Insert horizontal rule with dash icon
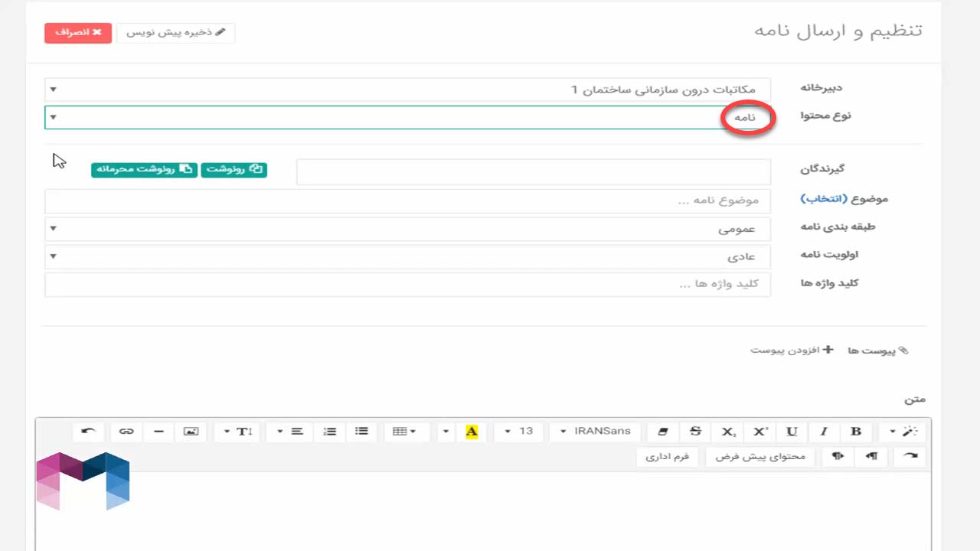 tap(158, 432)
